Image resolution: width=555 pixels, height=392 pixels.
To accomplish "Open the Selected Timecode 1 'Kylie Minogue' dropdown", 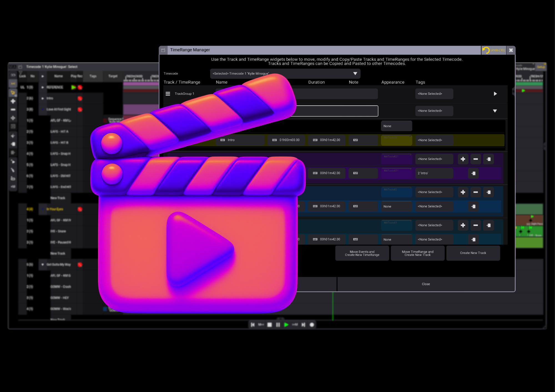I will pyautogui.click(x=285, y=74).
